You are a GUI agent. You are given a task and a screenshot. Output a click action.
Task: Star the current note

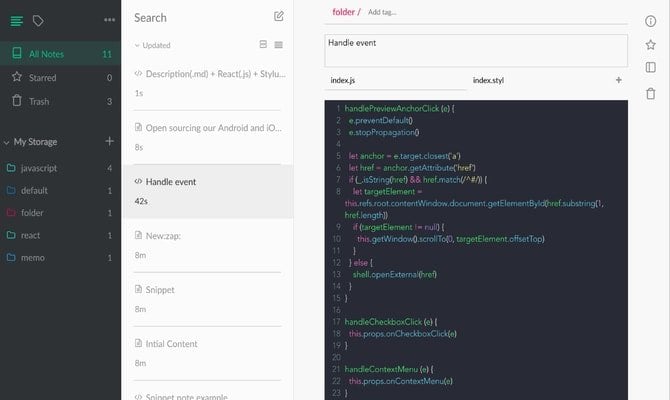(x=650, y=44)
